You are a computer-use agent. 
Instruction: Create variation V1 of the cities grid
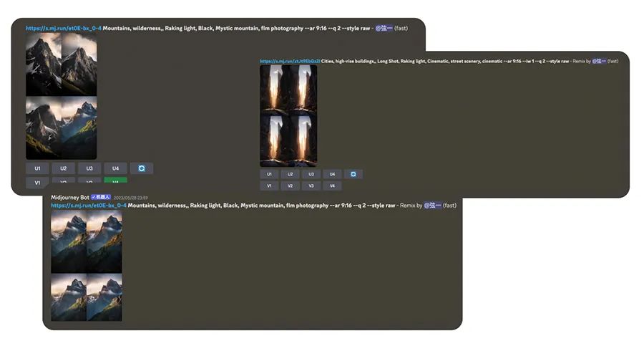click(x=269, y=186)
